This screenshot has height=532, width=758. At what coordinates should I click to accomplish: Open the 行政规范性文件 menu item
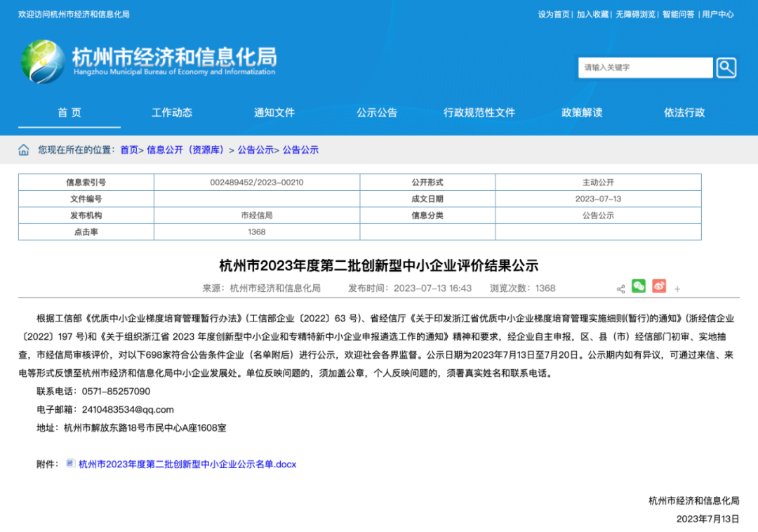(479, 112)
